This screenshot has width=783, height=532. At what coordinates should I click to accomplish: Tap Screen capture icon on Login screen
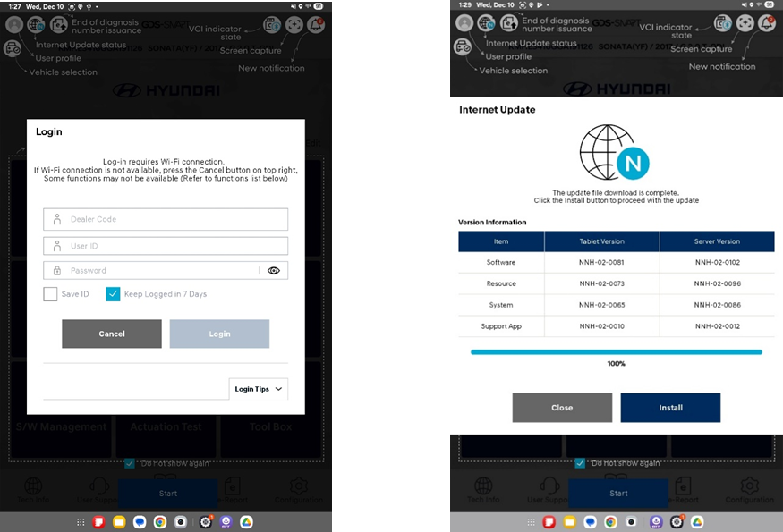tap(294, 24)
